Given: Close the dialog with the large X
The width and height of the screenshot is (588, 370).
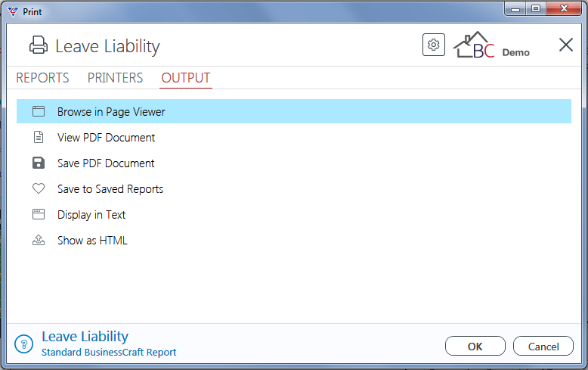Looking at the screenshot, I should click(565, 45).
